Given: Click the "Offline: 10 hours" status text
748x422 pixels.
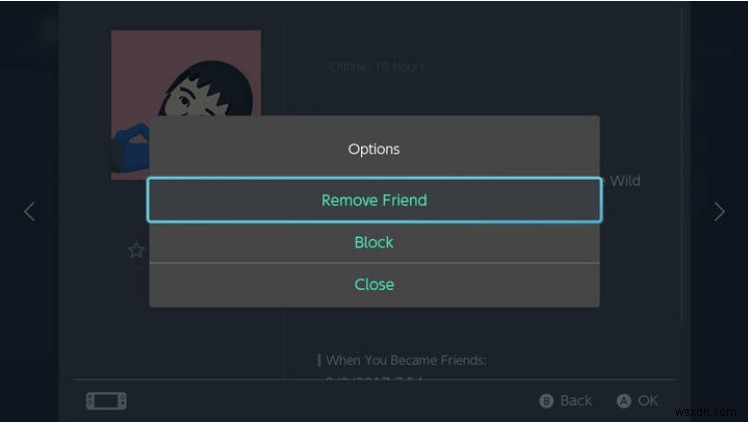Looking at the screenshot, I should click(376, 67).
